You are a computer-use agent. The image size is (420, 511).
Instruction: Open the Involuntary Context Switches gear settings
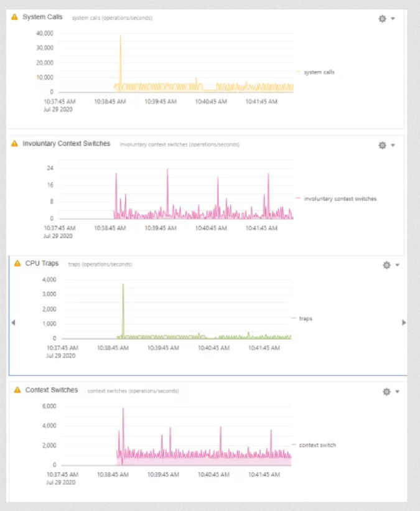[383, 145]
